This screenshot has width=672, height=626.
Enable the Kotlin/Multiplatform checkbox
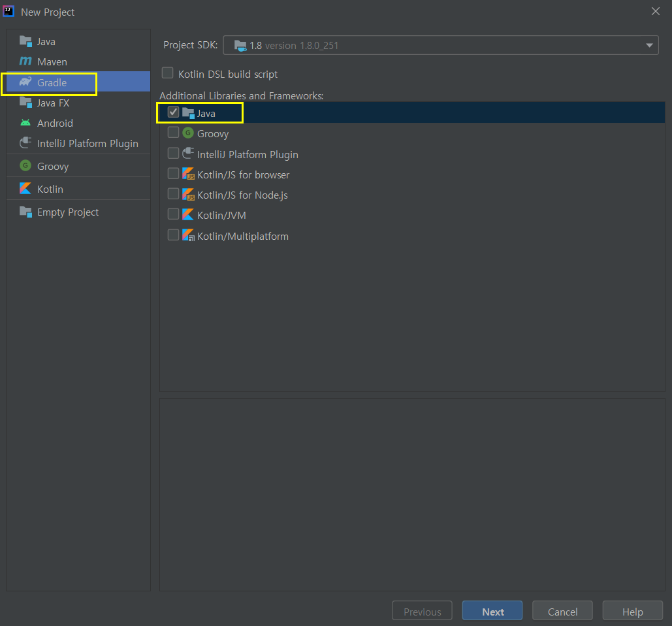(x=173, y=235)
